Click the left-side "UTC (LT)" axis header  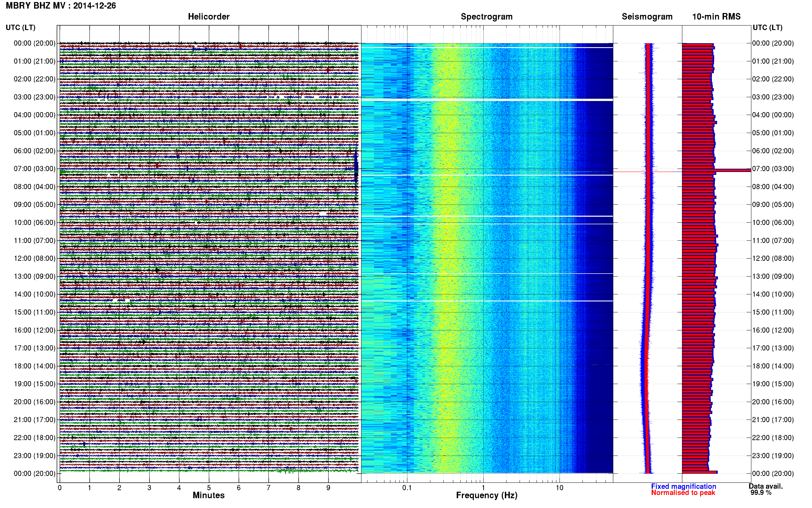[21, 28]
